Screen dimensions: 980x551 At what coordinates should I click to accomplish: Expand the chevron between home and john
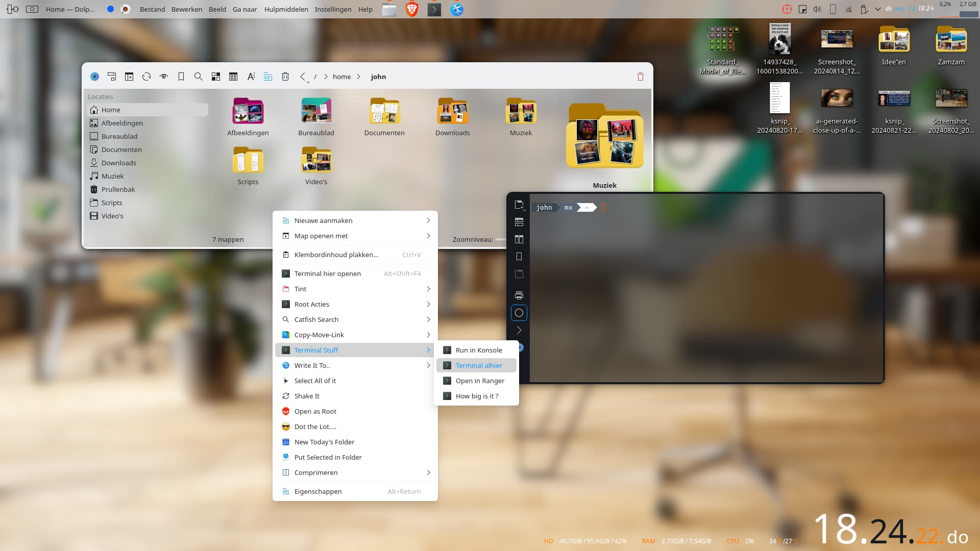359,77
